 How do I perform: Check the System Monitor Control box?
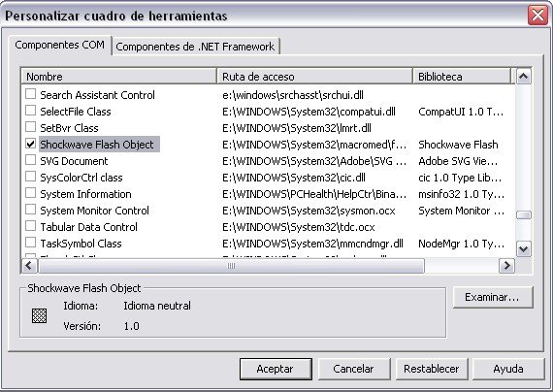[x=31, y=210]
